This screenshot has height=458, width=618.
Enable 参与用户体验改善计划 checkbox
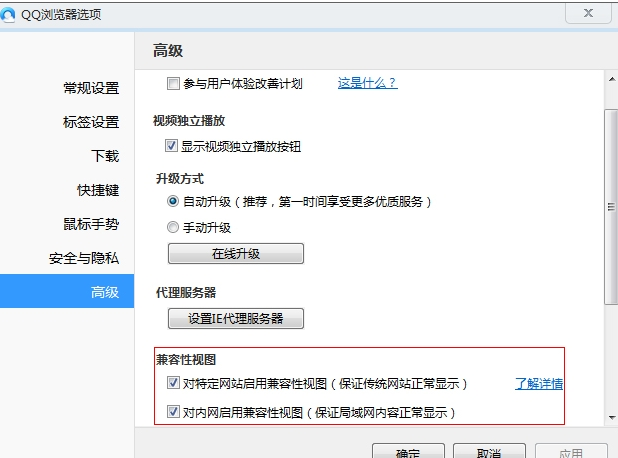(x=173, y=84)
